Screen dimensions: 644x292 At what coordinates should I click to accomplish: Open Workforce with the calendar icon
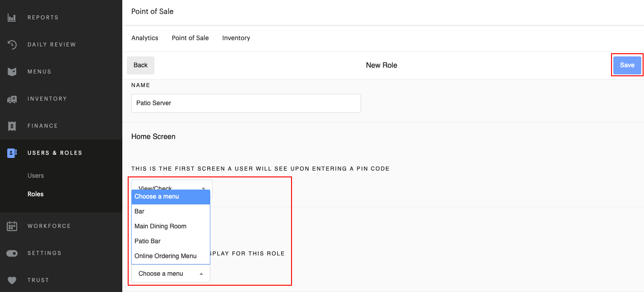tap(12, 226)
